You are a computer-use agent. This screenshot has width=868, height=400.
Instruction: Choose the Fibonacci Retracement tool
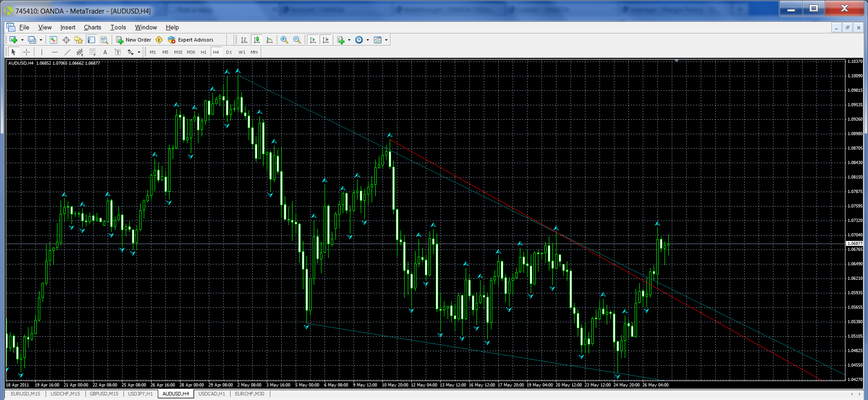tap(93, 52)
